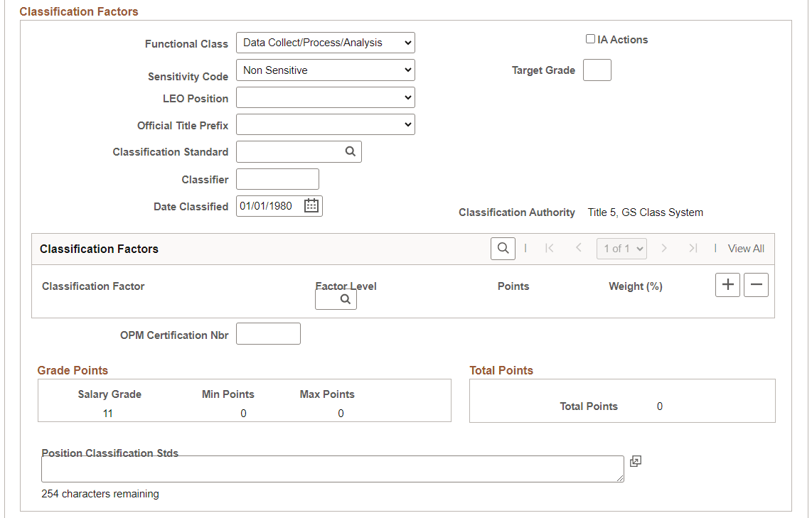Click the Target Grade input box

point(597,70)
